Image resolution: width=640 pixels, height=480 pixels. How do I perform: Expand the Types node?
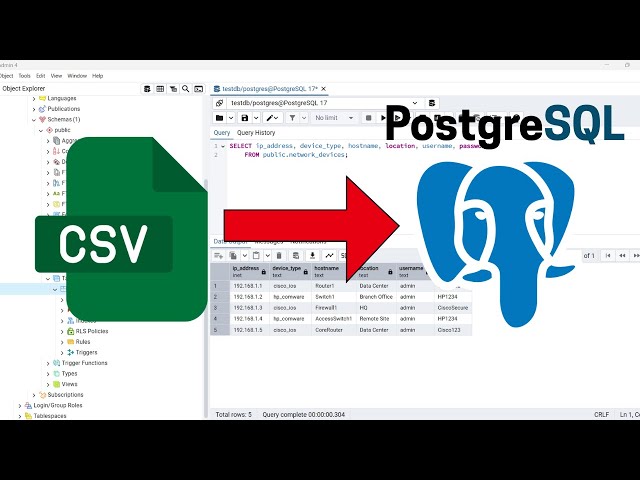coord(48,374)
